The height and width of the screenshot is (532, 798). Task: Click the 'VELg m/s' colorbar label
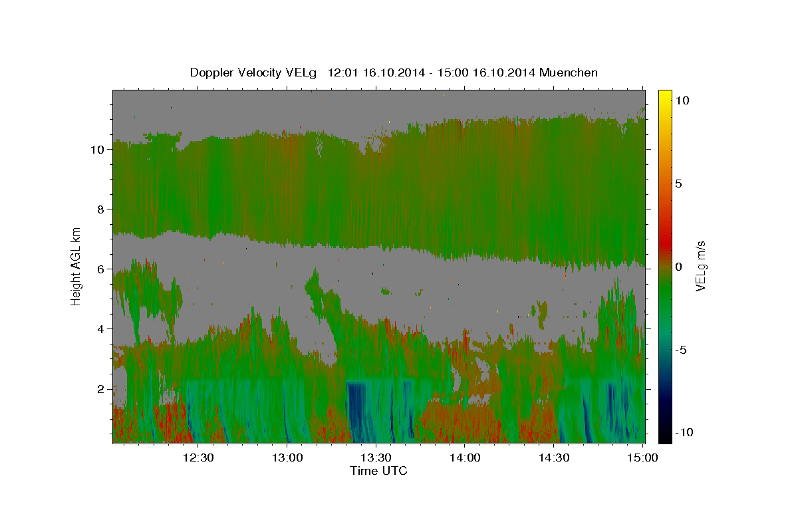point(700,265)
